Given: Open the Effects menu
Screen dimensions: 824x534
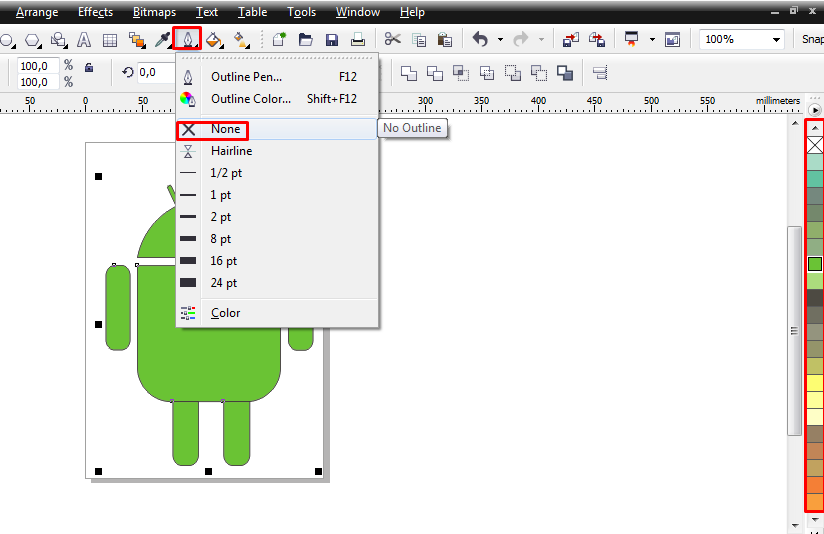Looking at the screenshot, I should [95, 12].
